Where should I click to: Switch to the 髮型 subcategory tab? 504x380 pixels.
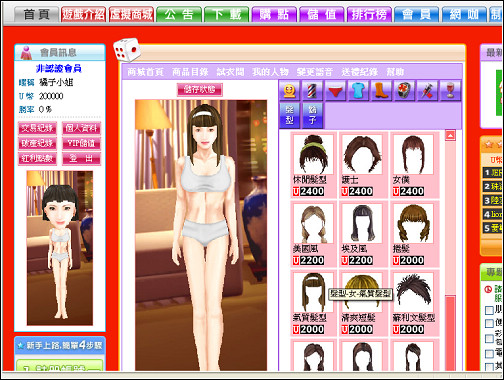click(289, 115)
